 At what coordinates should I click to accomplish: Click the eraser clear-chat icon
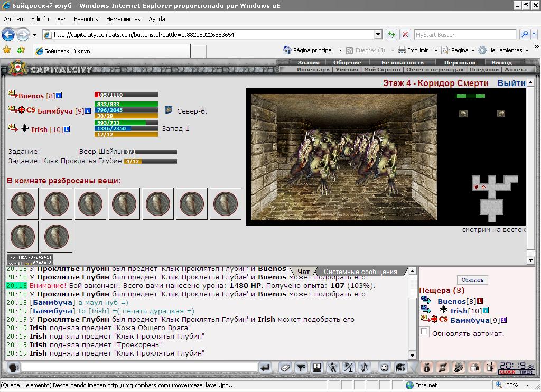(285, 368)
